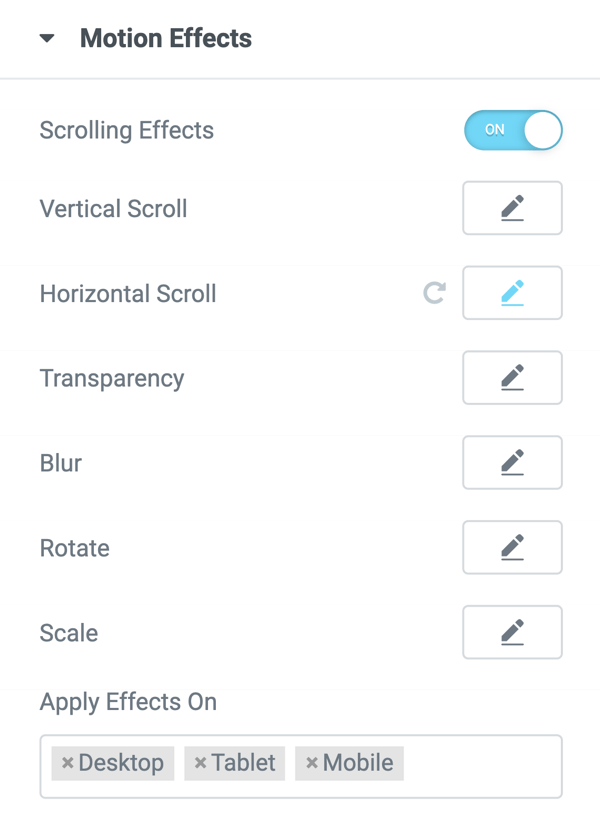Collapse Motion Effects section arrow
Screen dimensions: 600x820
(47, 39)
